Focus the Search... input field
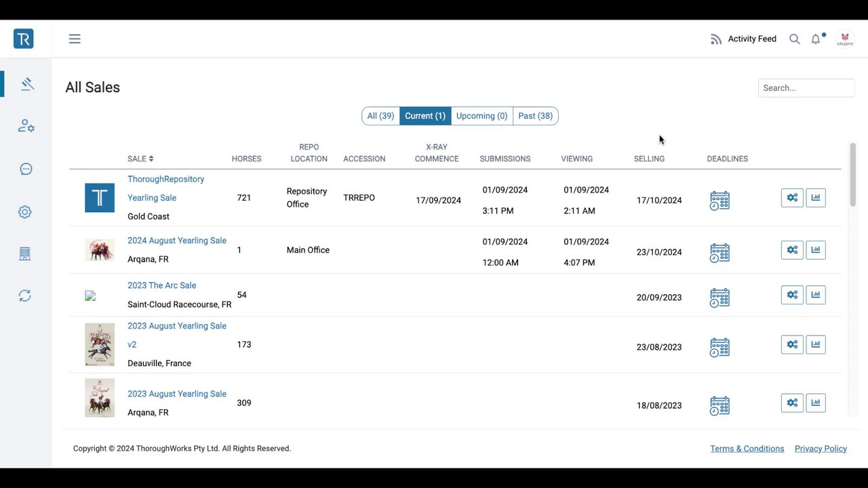 click(806, 88)
